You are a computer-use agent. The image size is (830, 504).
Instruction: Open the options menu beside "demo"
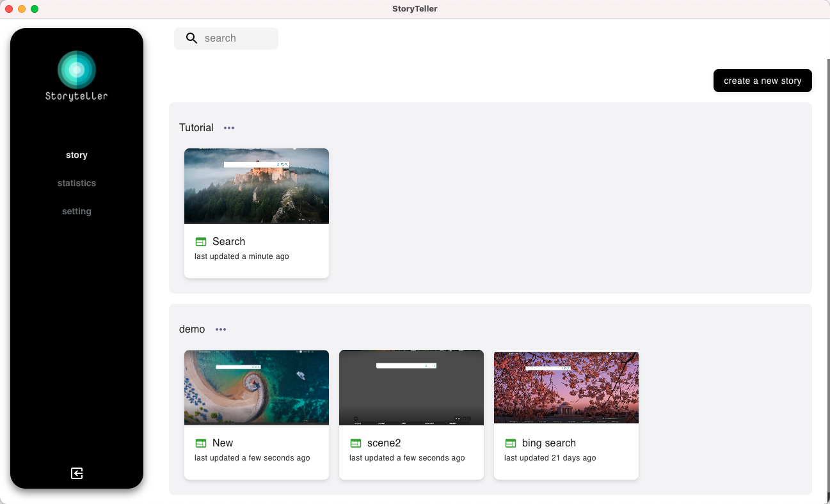tap(221, 329)
